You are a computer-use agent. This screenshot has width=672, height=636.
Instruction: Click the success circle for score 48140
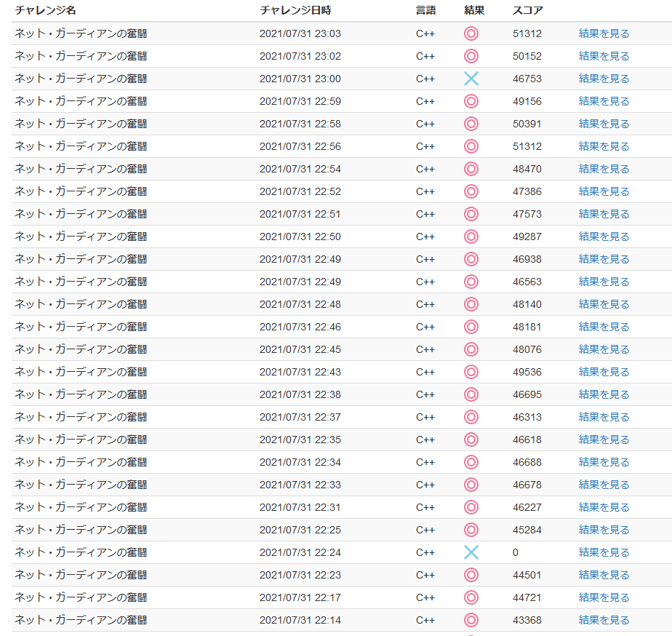[471, 304]
